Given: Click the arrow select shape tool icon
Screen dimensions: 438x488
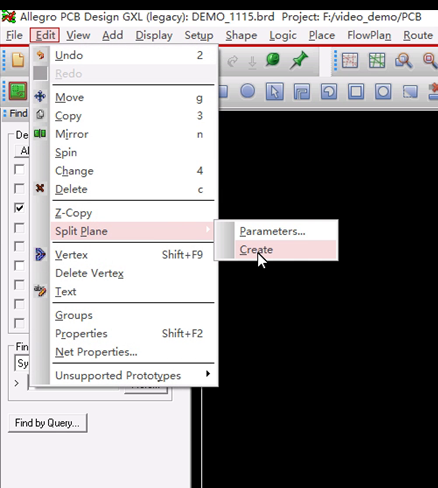Looking at the screenshot, I should pos(275,91).
